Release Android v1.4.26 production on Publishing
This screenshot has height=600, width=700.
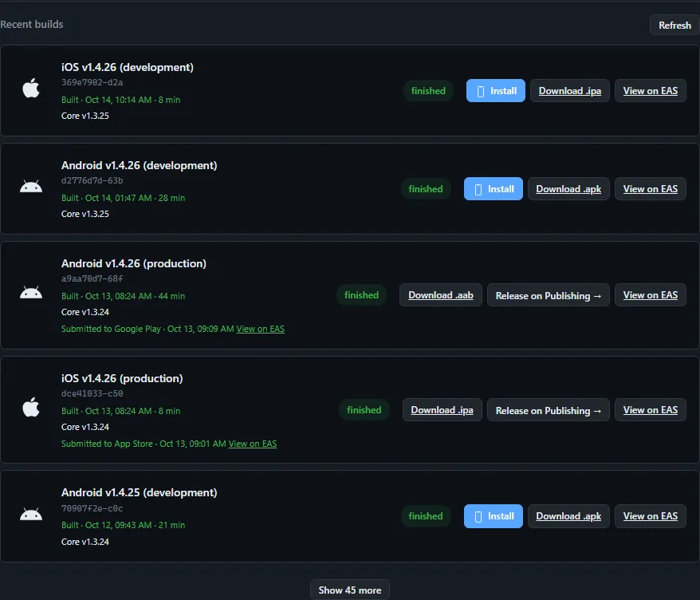(549, 295)
